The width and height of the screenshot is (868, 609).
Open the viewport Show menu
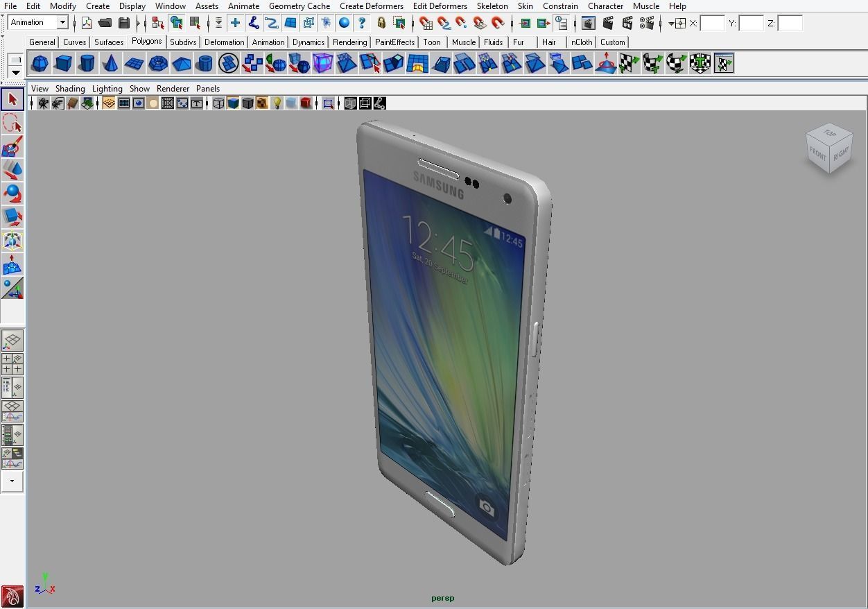click(139, 89)
